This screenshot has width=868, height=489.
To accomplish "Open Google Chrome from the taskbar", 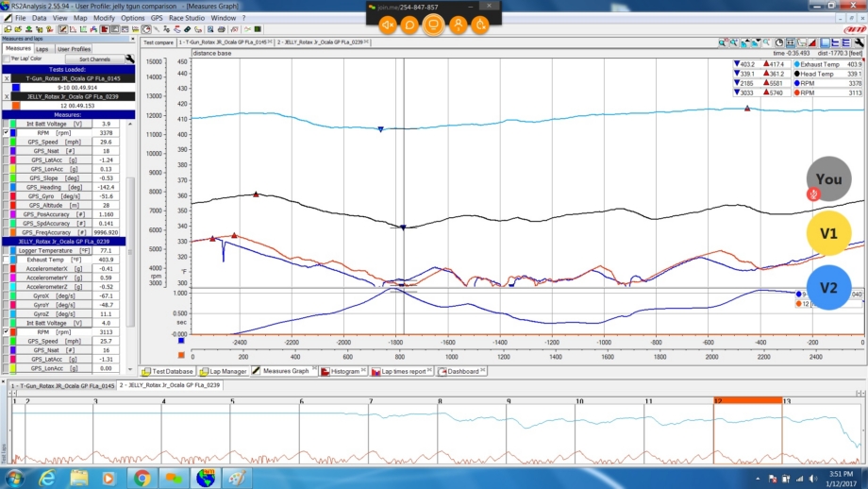I will click(142, 478).
